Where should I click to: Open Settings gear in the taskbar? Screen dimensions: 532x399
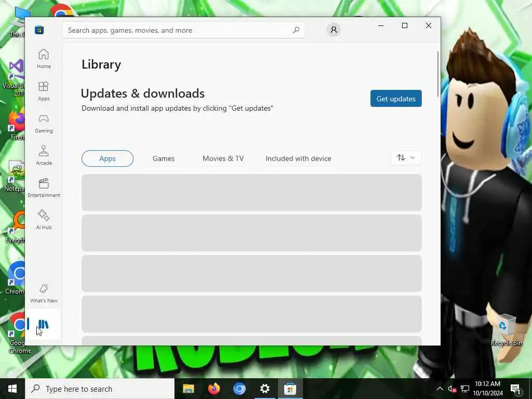pos(264,389)
